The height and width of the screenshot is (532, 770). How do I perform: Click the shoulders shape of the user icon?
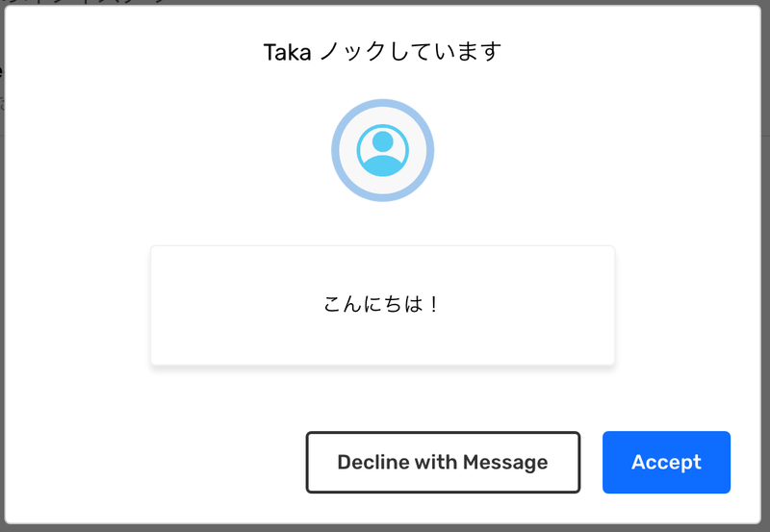[x=382, y=165]
